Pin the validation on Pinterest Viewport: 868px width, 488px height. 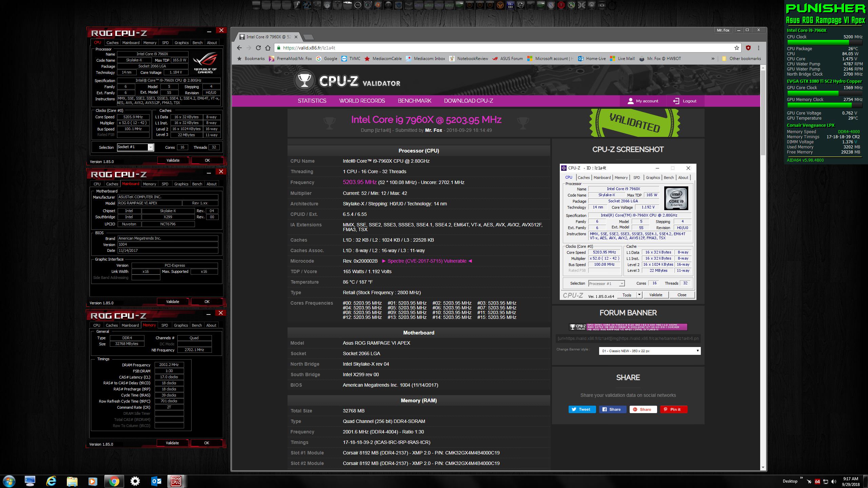pos(673,409)
